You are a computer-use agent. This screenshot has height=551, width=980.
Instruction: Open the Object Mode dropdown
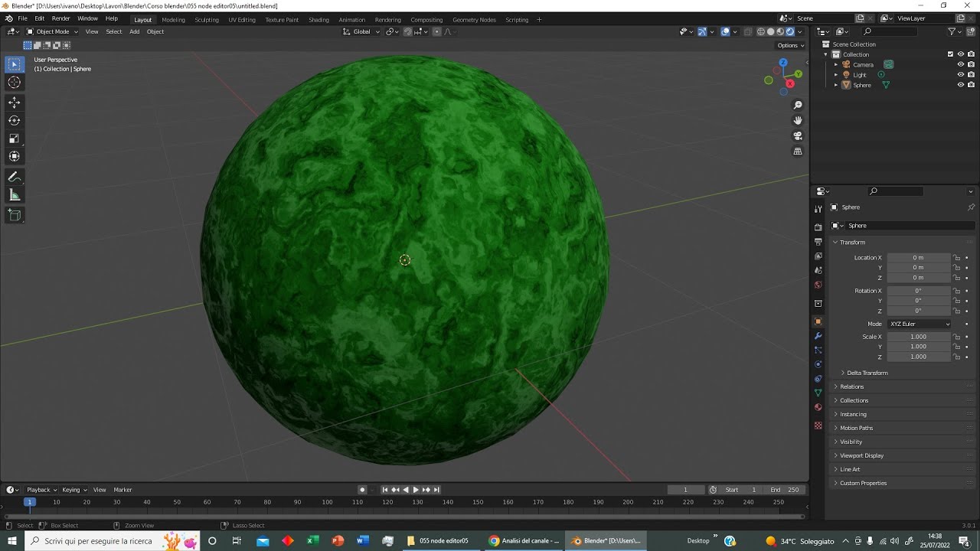(x=52, y=31)
